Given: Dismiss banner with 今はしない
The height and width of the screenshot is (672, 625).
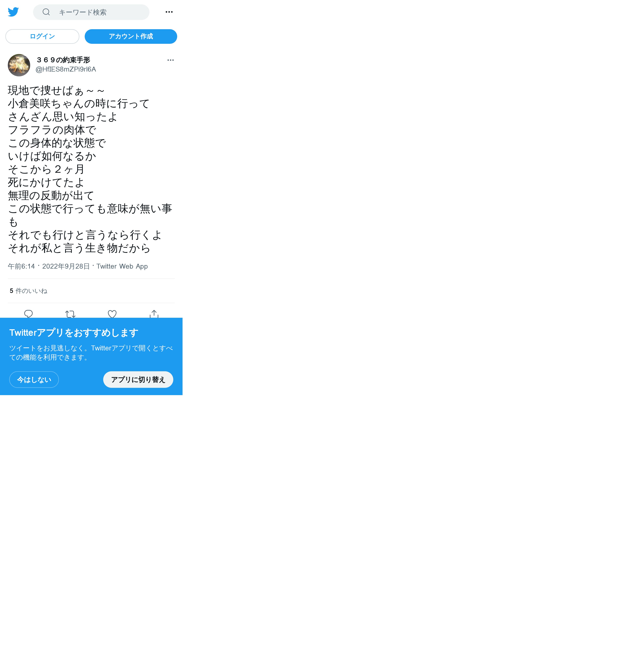Looking at the screenshot, I should pos(34,380).
